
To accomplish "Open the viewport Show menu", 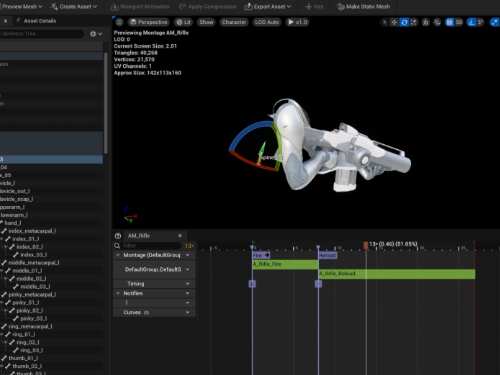I will [x=206, y=22].
